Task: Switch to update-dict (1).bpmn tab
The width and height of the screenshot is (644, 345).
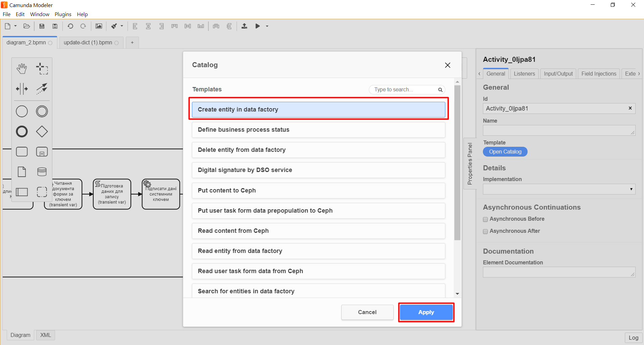Action: tap(91, 43)
